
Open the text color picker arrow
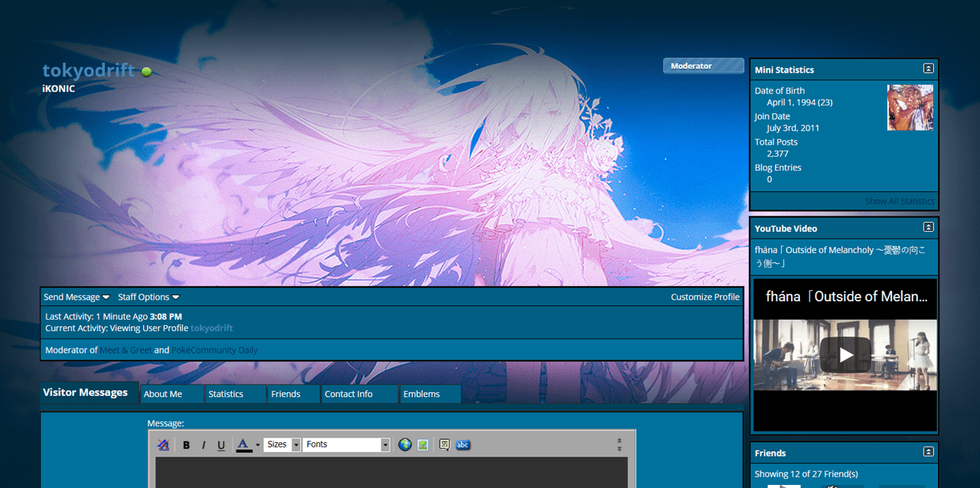point(258,444)
